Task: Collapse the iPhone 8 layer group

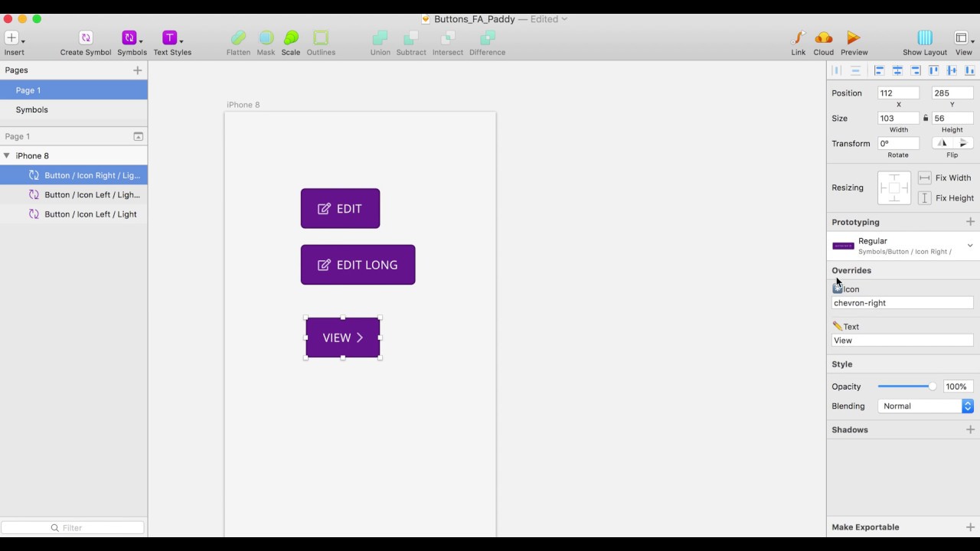Action: 6,155
